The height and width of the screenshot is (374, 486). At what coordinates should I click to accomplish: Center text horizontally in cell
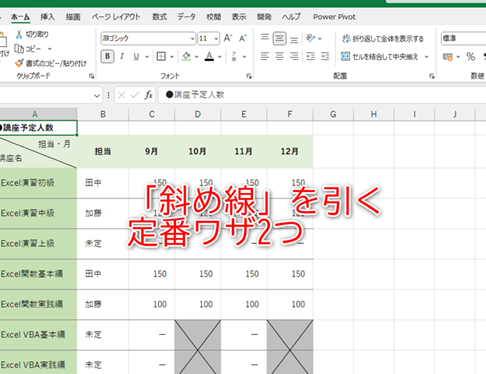coord(279,56)
